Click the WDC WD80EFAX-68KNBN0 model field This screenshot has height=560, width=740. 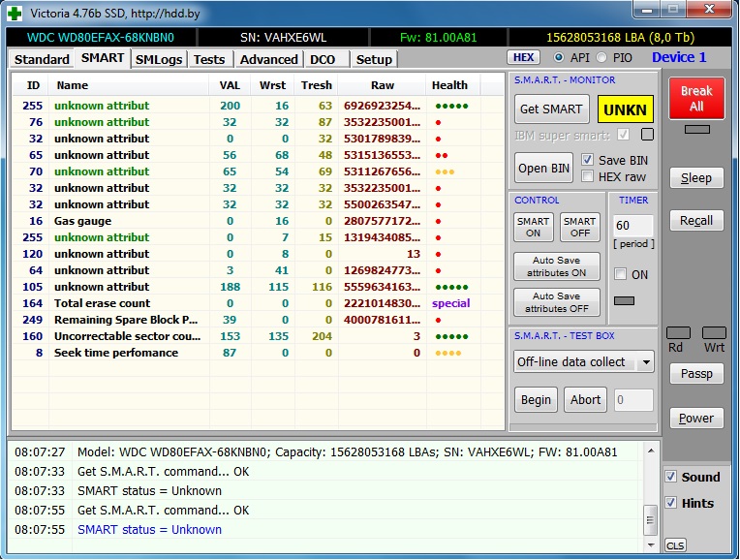(101, 38)
